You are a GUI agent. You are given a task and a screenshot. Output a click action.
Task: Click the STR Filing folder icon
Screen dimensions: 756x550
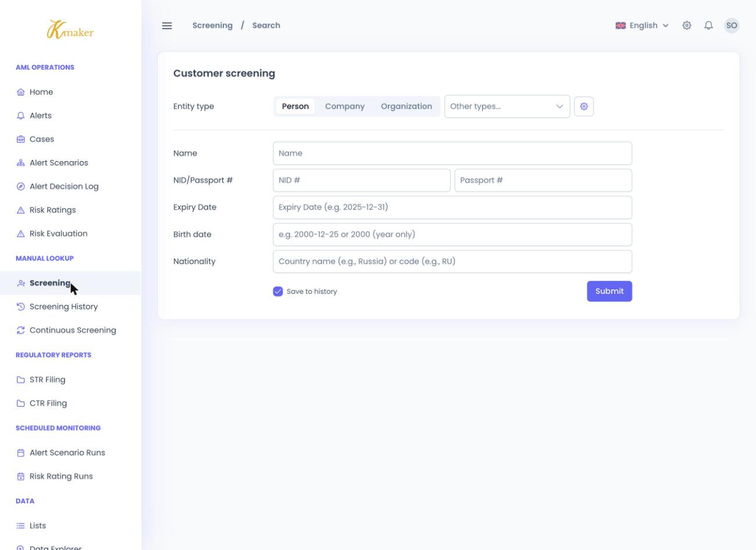(21, 380)
